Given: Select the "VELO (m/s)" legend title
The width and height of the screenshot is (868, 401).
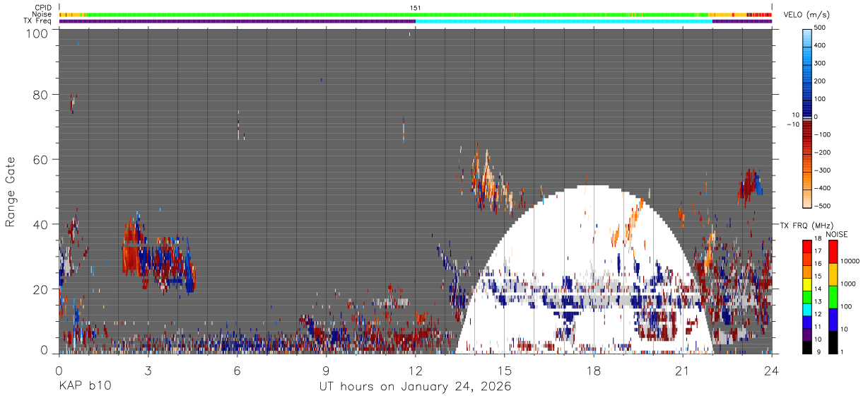Looking at the screenshot, I should coord(805,16).
